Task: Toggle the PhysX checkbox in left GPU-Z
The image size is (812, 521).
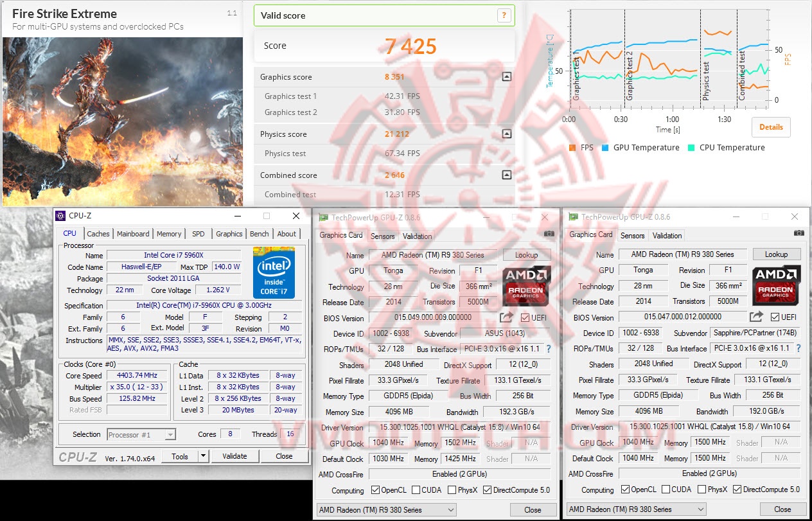Action: [452, 490]
